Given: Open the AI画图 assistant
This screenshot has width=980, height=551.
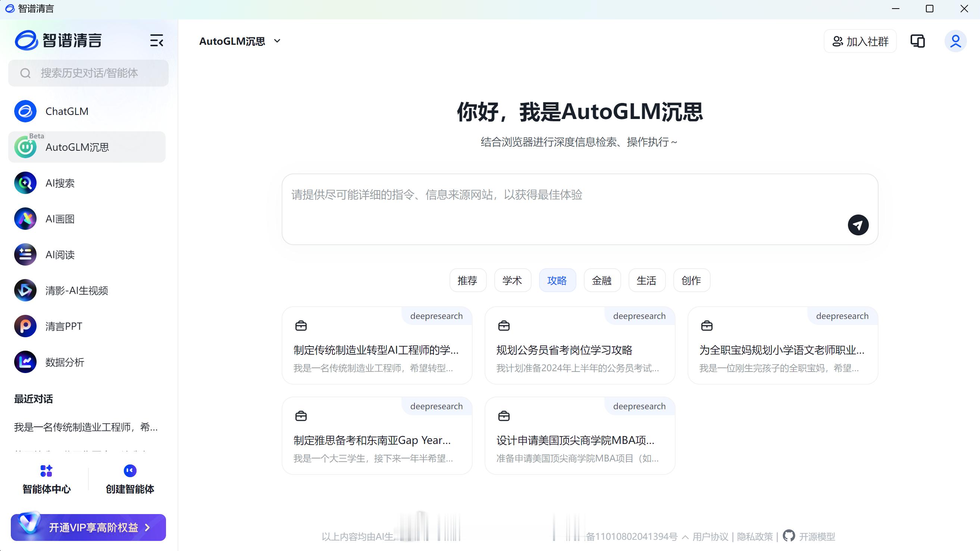Looking at the screenshot, I should tap(87, 219).
